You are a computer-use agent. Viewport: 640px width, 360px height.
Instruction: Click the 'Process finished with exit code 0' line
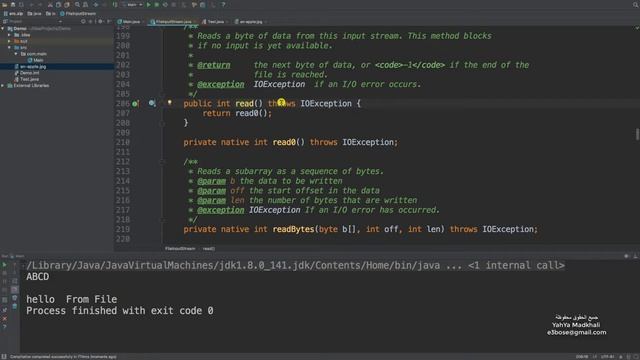tap(120, 311)
